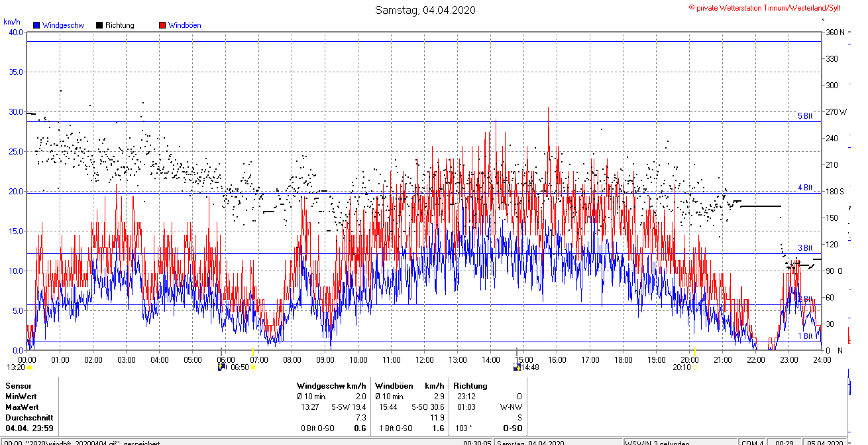Click the 270 W direction axis label
The width and height of the screenshot is (868, 445).
836,111
